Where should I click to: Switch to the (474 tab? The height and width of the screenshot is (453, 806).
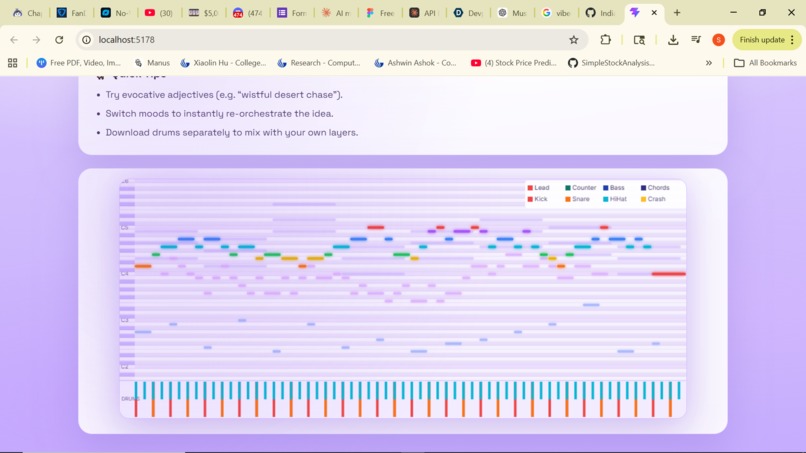point(247,13)
